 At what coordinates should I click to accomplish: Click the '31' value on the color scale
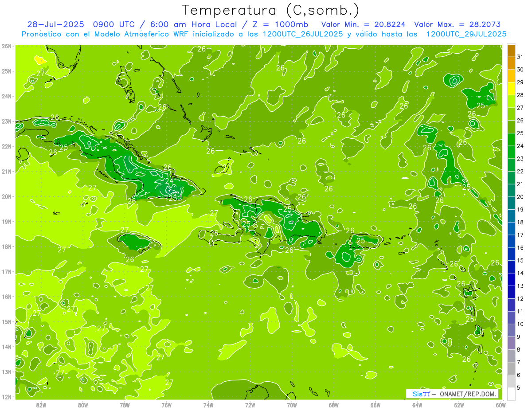[x=520, y=57]
